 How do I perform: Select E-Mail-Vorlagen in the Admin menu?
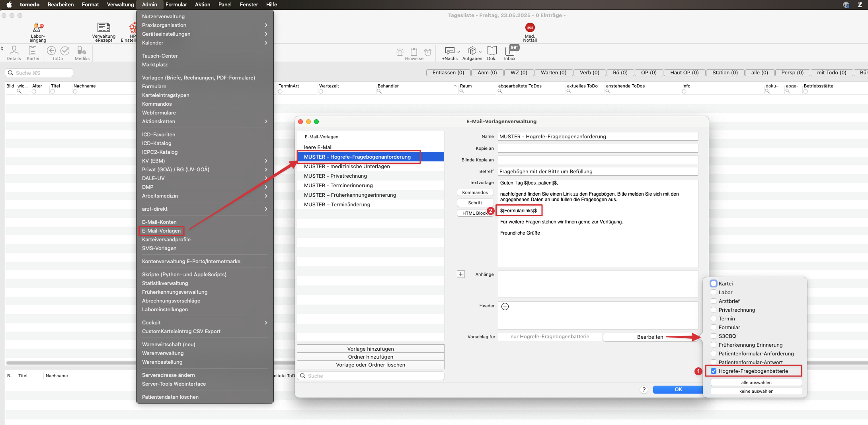[161, 231]
